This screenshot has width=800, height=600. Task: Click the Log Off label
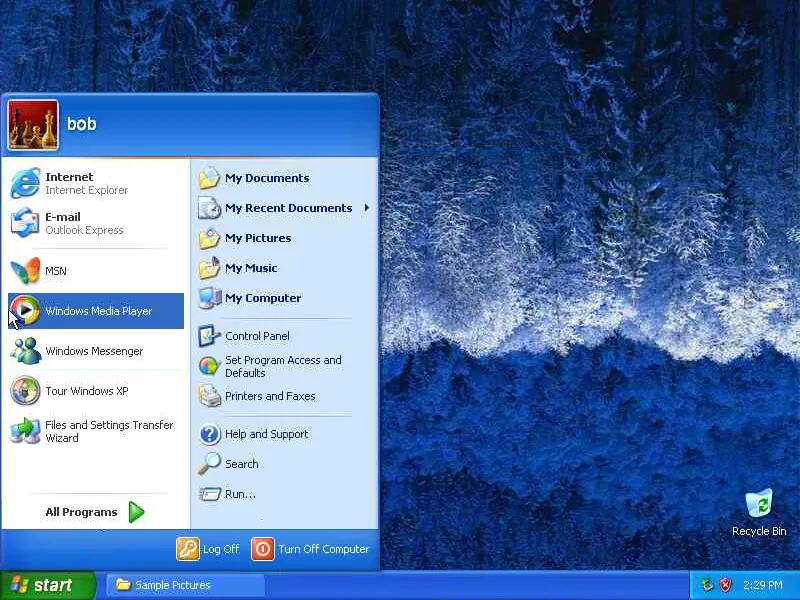tap(221, 549)
